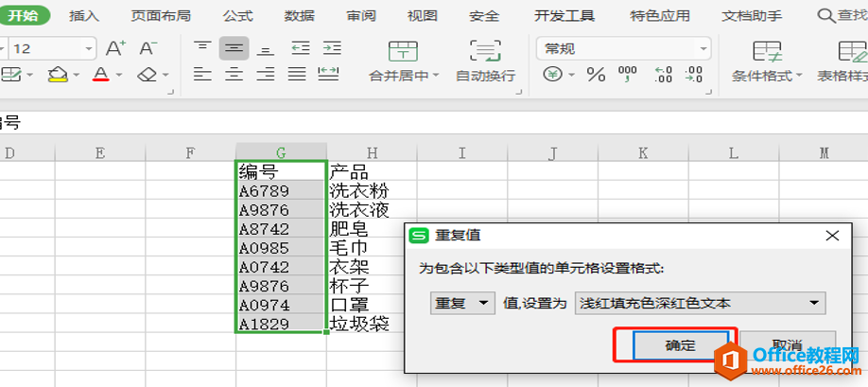Open alignment settings dialog launcher

tap(519, 92)
